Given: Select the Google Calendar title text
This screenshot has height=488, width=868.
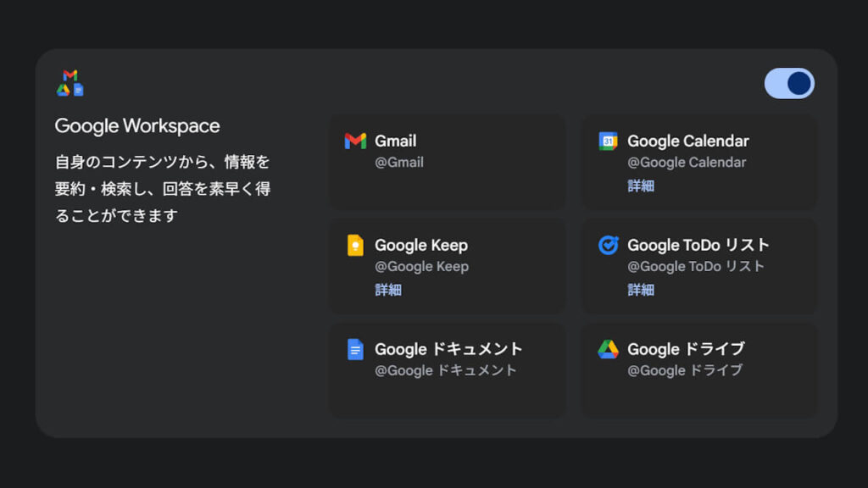Looking at the screenshot, I should [688, 141].
